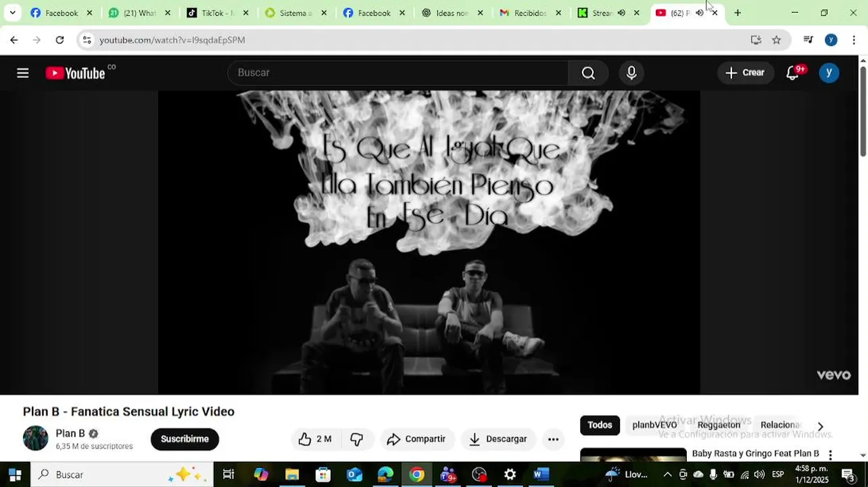Open the notifications bell

[x=792, y=73]
